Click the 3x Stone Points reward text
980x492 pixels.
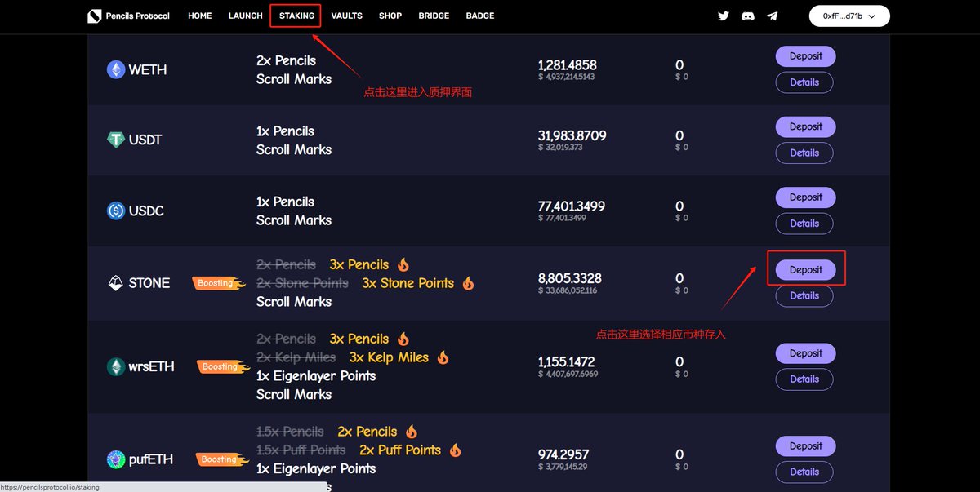coord(408,283)
